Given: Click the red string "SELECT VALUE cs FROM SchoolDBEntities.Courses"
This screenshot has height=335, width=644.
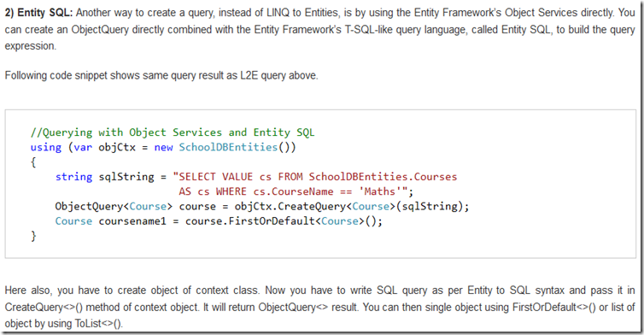Looking at the screenshot, I should [315, 177].
